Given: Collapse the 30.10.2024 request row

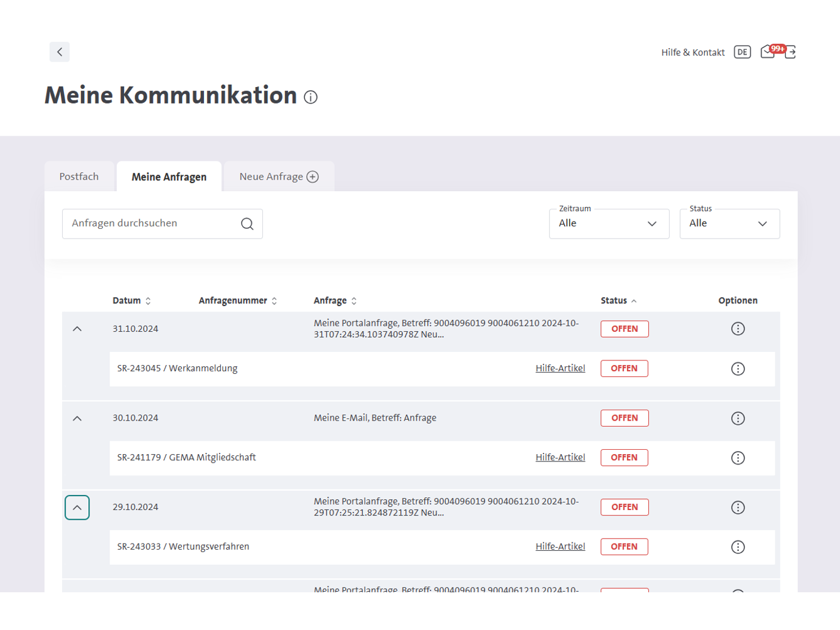Looking at the screenshot, I should coord(77,419).
